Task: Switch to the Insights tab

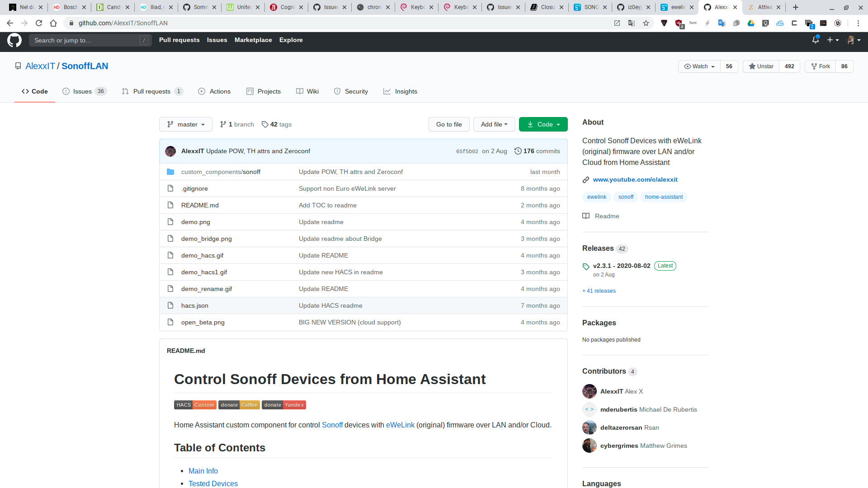Action: (400, 91)
